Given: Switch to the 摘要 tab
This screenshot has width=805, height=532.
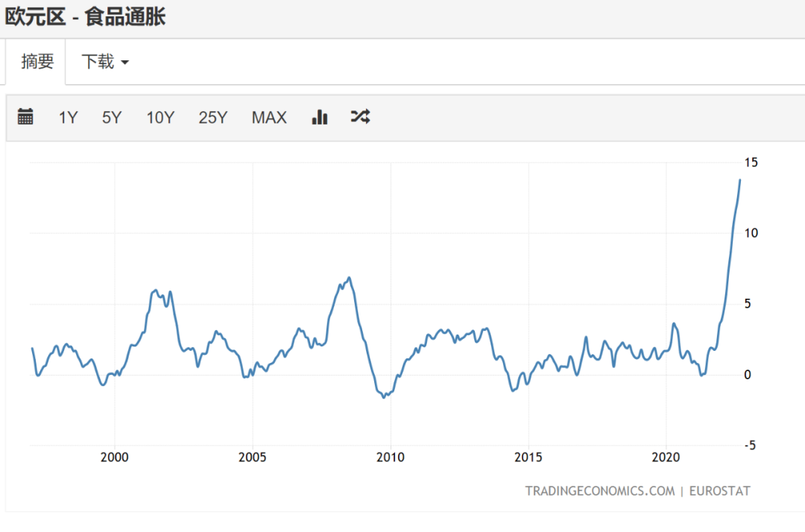Looking at the screenshot, I should point(37,62).
